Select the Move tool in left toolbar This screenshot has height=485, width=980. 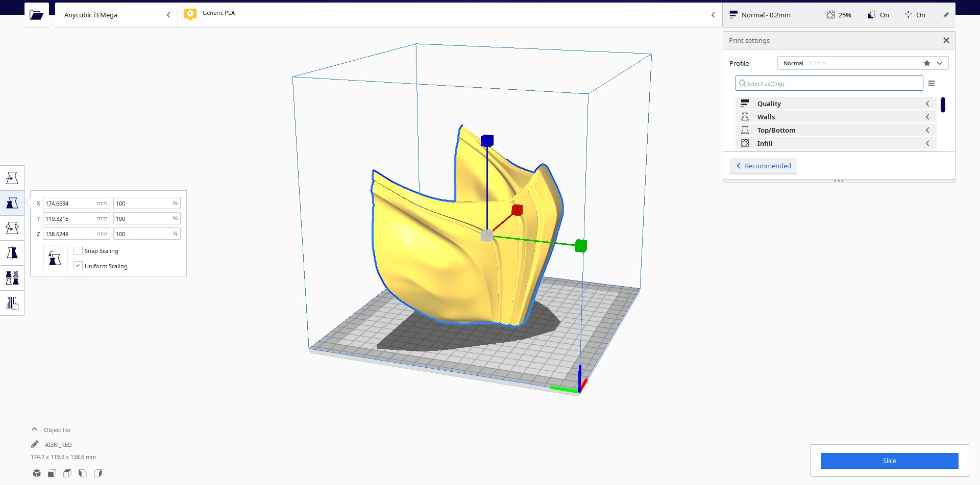click(x=12, y=178)
